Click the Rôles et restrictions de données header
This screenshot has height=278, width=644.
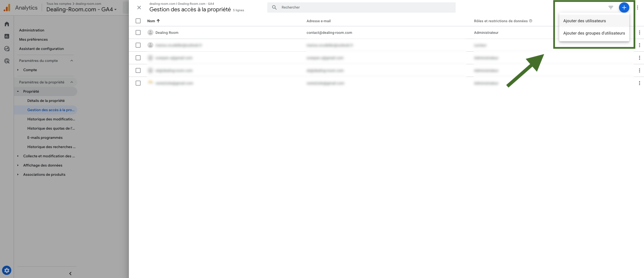[501, 21]
